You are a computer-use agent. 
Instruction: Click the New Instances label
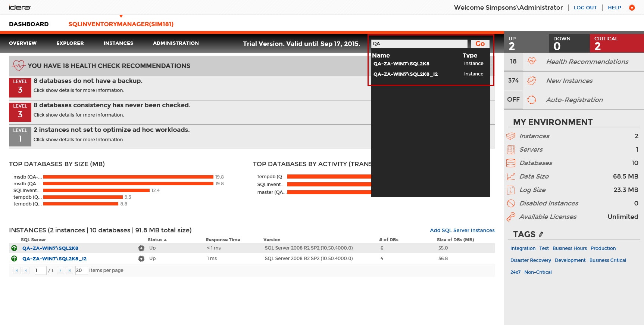coord(569,81)
